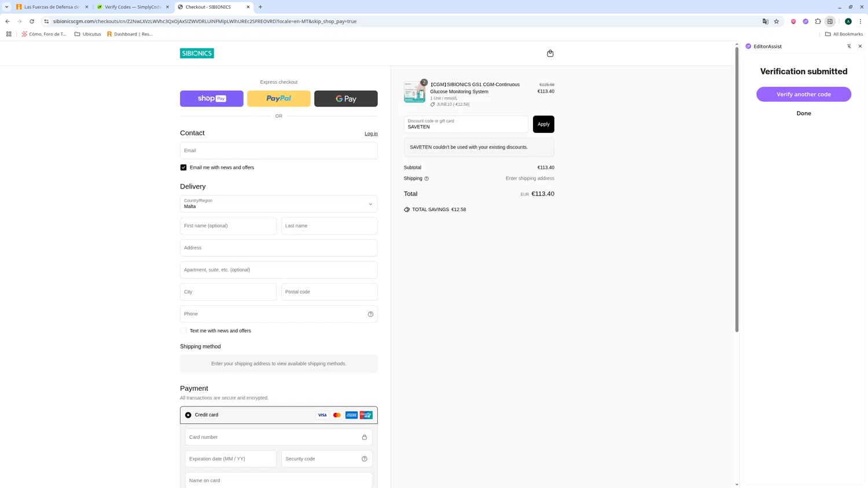Click the SIBIONICS logo
This screenshot has height=488, width=868.
click(197, 53)
